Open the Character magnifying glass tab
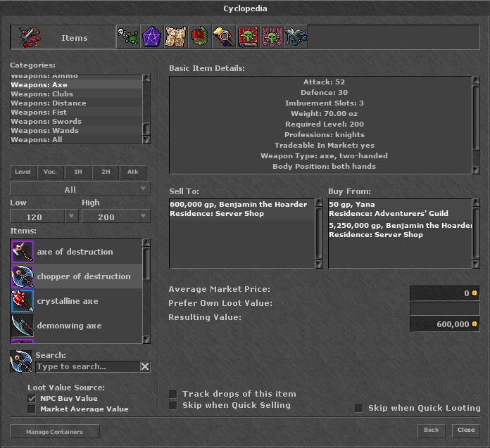 (x=223, y=37)
